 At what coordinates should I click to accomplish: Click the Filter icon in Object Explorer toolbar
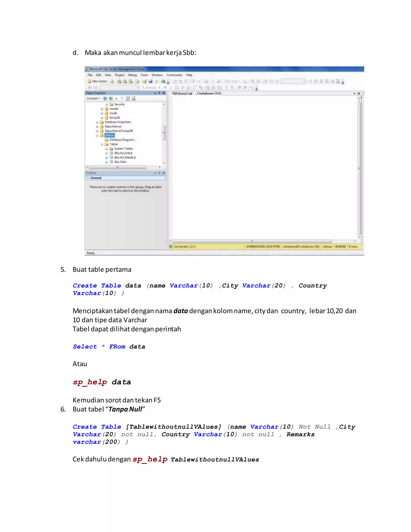[x=122, y=98]
